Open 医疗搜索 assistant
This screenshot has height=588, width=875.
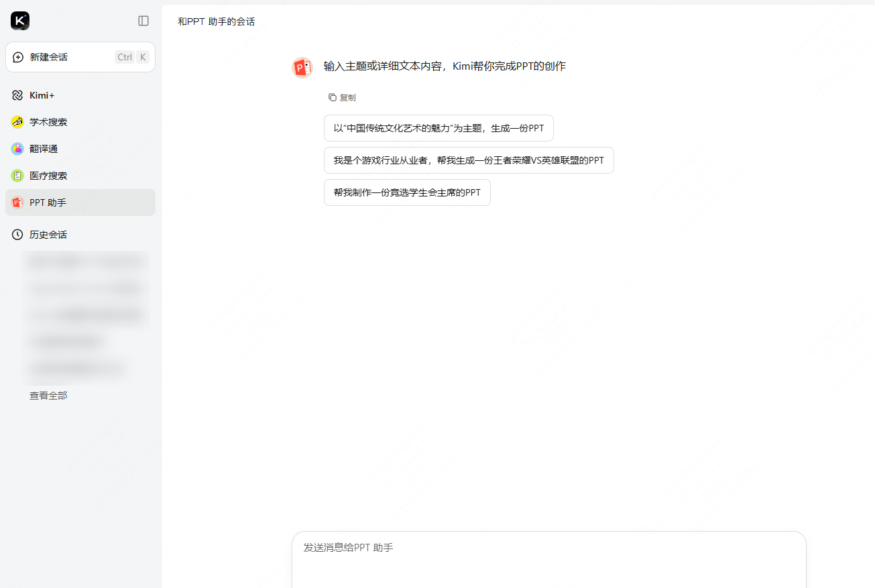coord(80,176)
